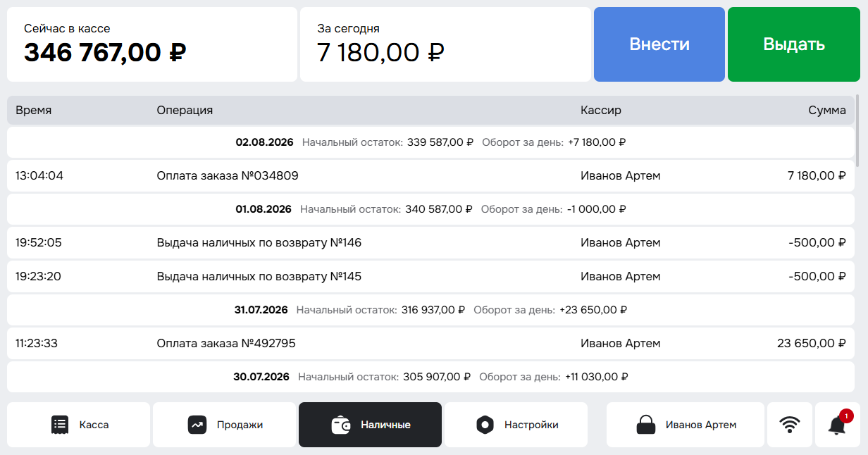Select the Оплата заказа №492795 operation
This screenshot has height=455, width=868.
point(430,344)
